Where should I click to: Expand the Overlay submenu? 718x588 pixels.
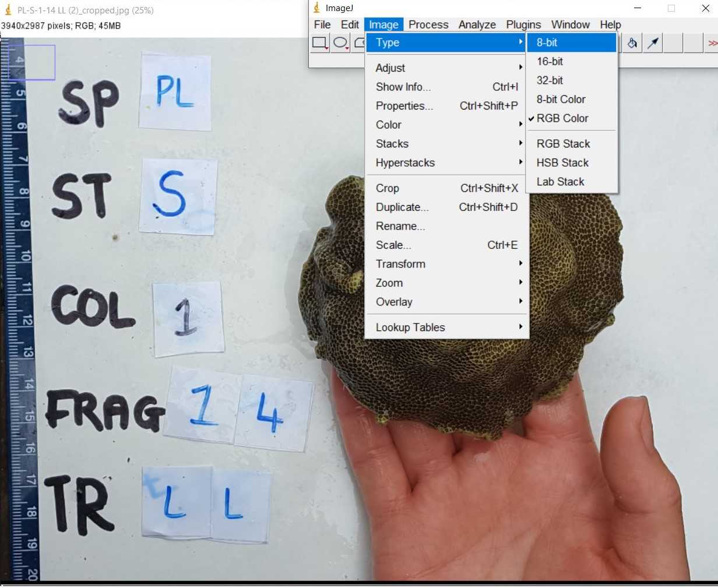coord(446,302)
